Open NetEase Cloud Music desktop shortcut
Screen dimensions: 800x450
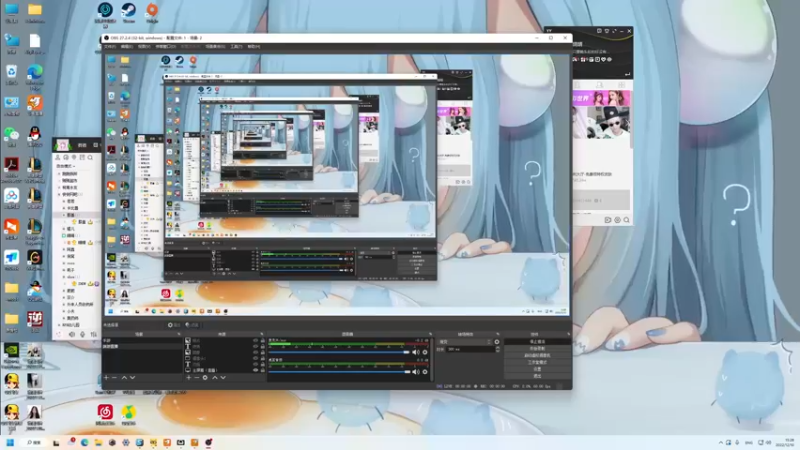pos(105,414)
